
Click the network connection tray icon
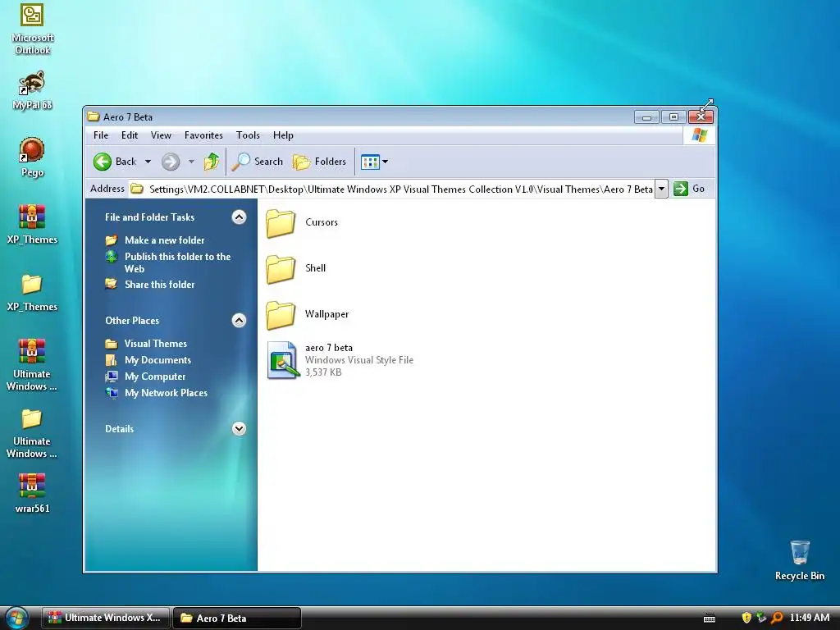760,618
